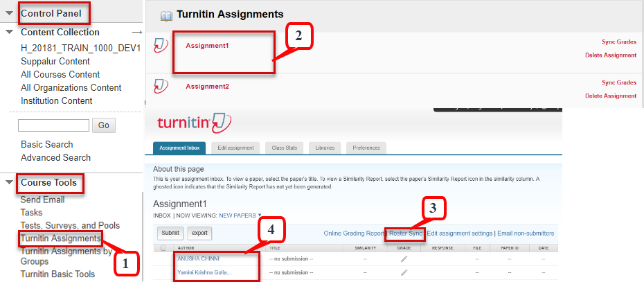644x282 pixels.
Task: Click inside the content search text box
Action: click(x=53, y=125)
